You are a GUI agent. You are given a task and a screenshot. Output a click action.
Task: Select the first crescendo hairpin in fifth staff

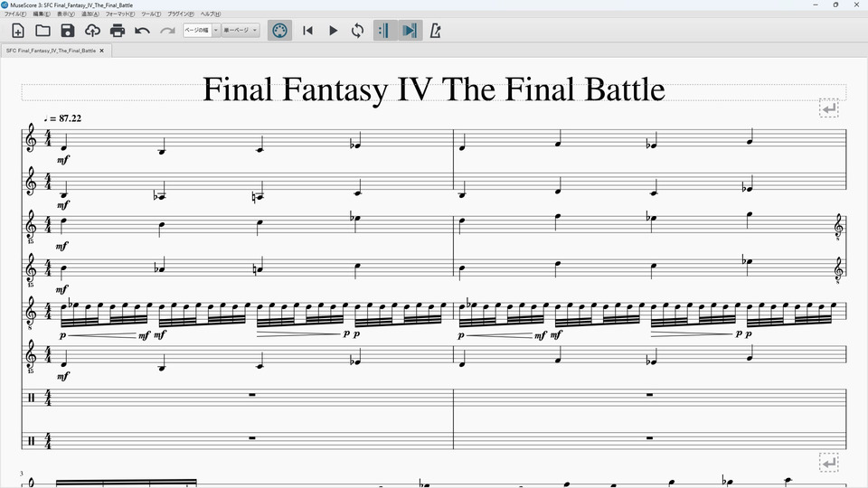102,335
